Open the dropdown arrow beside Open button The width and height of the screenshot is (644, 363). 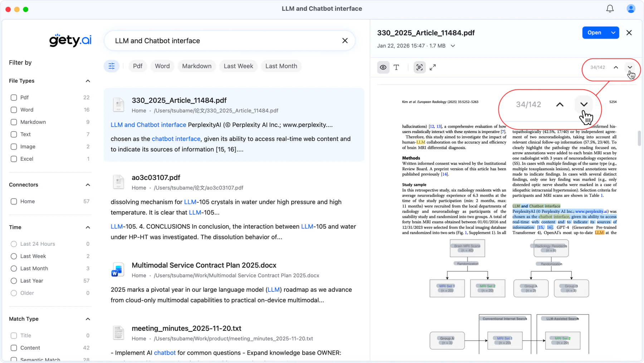coord(613,33)
